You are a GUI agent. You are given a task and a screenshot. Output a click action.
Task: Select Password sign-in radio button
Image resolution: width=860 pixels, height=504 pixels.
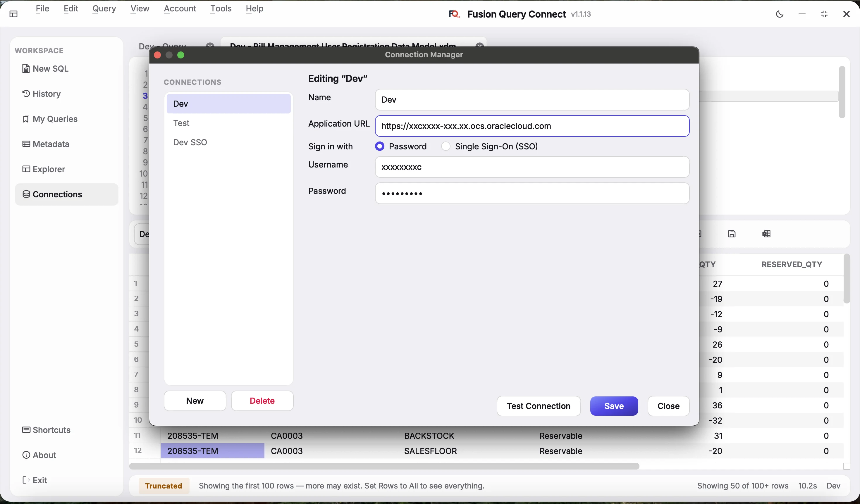[x=380, y=147]
